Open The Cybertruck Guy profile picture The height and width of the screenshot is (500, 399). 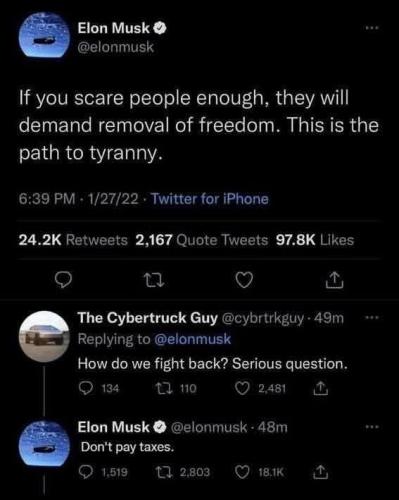tap(44, 336)
